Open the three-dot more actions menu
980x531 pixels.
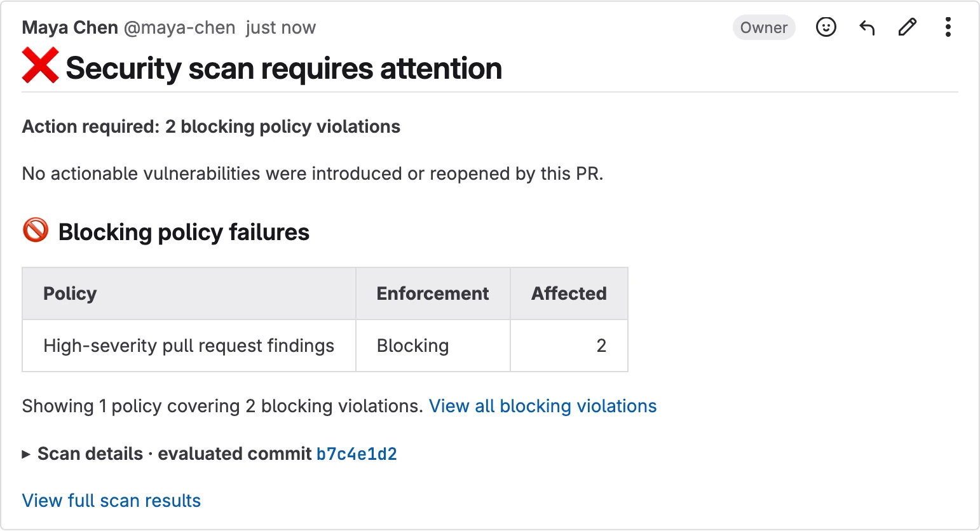(948, 27)
